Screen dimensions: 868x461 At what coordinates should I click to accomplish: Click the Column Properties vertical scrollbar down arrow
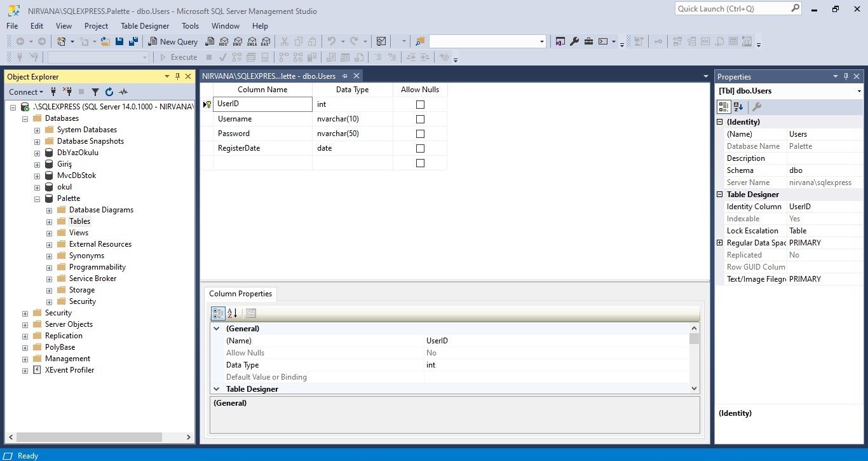pyautogui.click(x=694, y=389)
